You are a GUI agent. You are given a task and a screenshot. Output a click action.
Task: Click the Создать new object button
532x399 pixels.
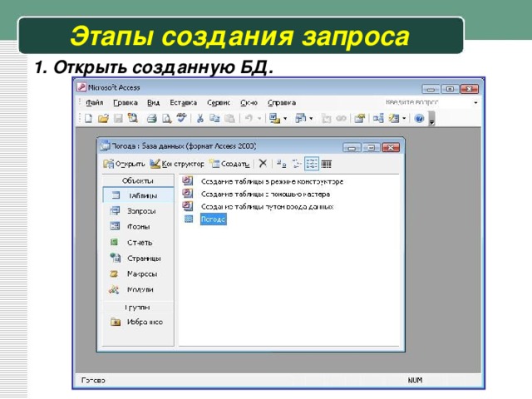click(229, 164)
